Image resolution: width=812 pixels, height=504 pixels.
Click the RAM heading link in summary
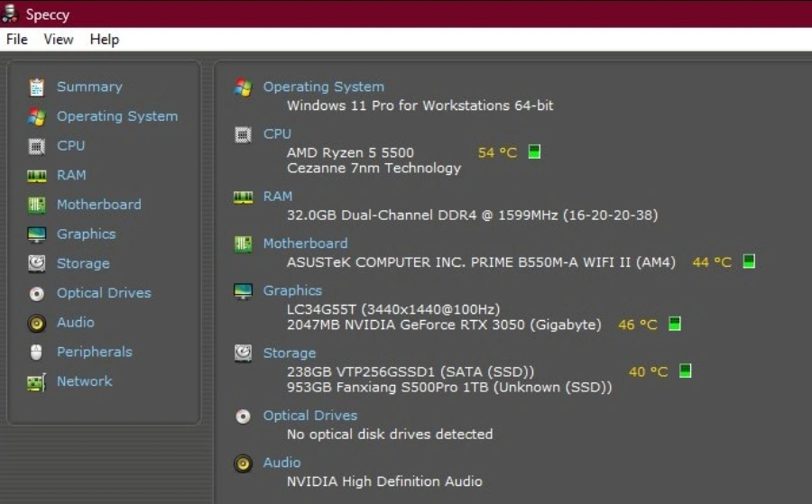click(278, 197)
